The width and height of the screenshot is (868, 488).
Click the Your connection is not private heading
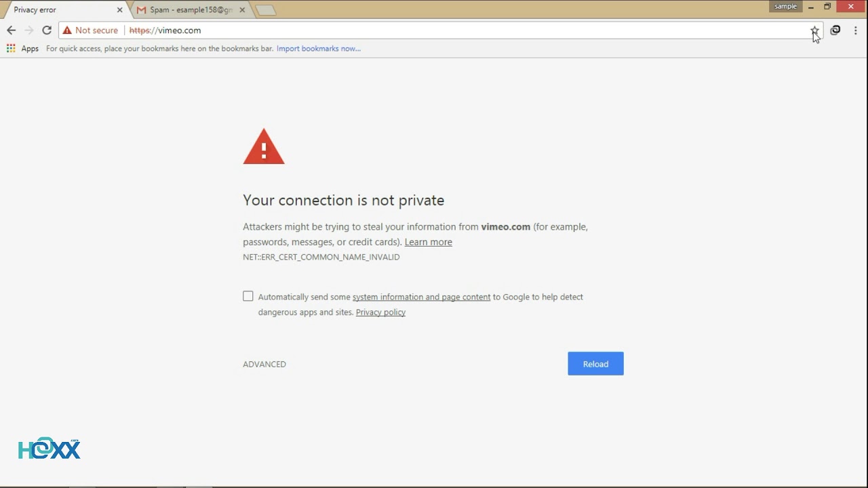[x=344, y=200]
